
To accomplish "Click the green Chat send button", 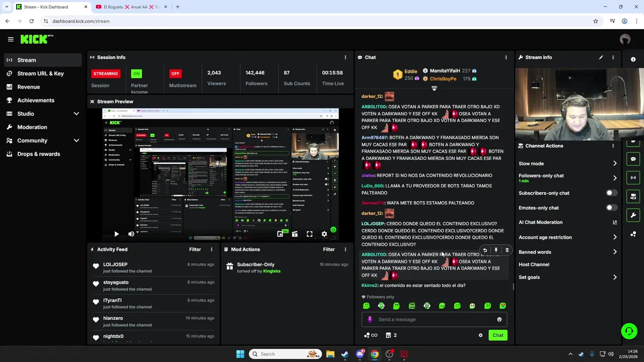I will pos(498,335).
